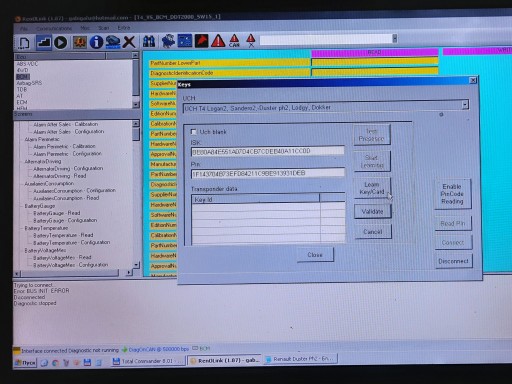Viewport: 512px width, 384px height.
Task: Click the staircase expert mode icon
Action: click(44, 42)
